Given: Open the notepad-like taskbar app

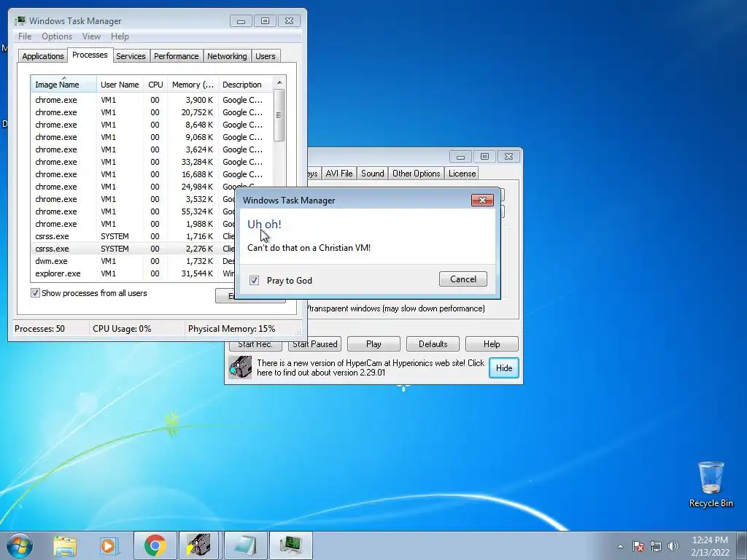Looking at the screenshot, I should tap(245, 545).
